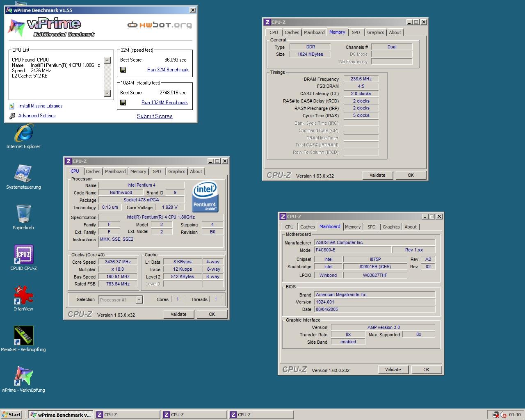Image resolution: width=525 pixels, height=420 pixels.
Task: Open About tab in the Mainboard CPU-Z window
Action: click(x=411, y=227)
